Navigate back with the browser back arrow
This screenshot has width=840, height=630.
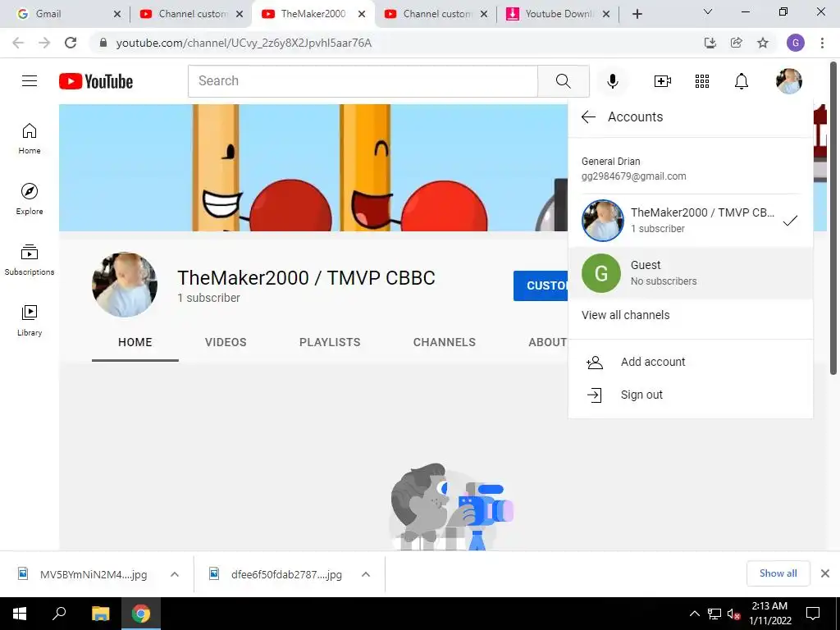18,43
